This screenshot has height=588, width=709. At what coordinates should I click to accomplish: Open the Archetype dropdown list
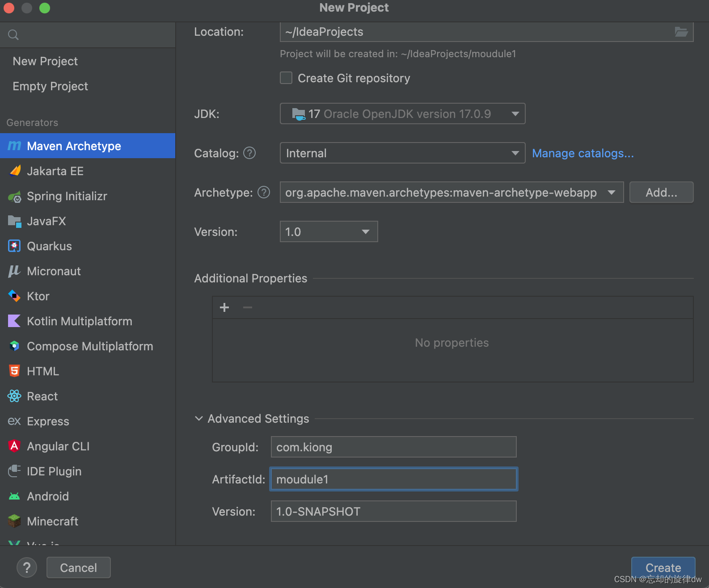pos(452,193)
